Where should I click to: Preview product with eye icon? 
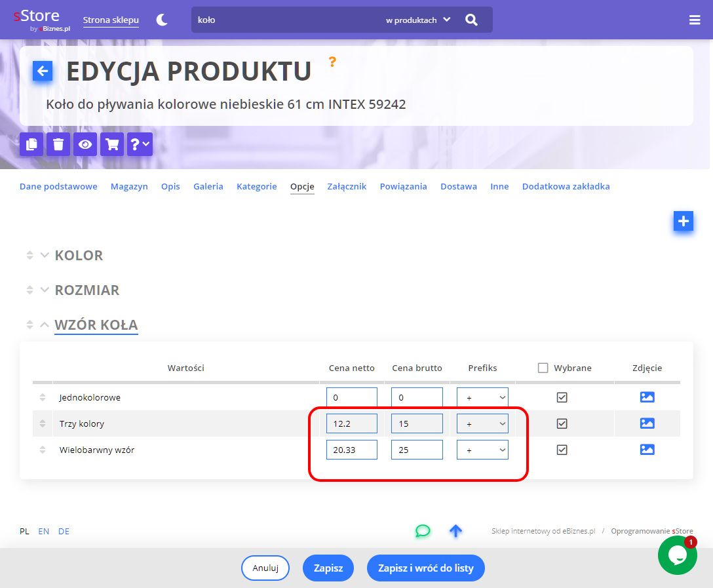pyautogui.click(x=85, y=144)
